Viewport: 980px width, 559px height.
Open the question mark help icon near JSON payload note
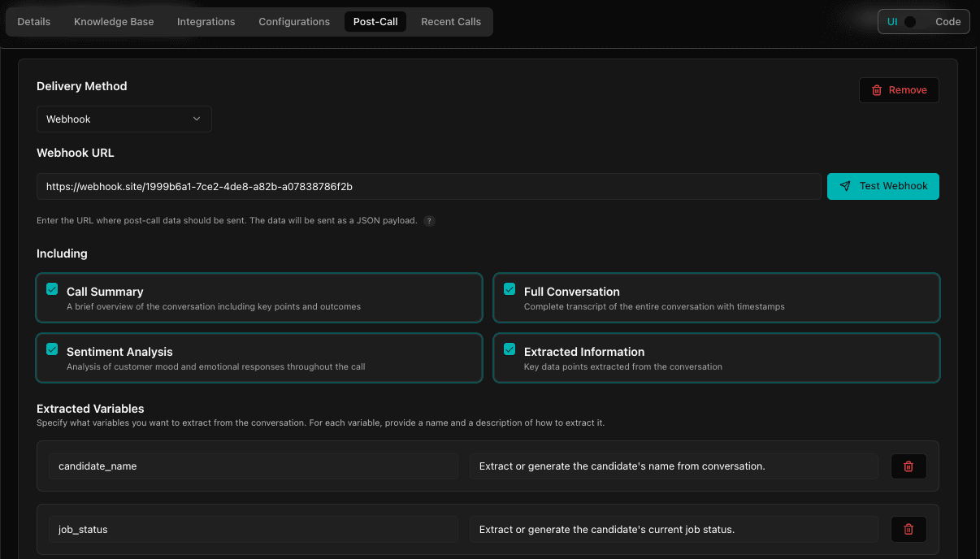pos(429,220)
